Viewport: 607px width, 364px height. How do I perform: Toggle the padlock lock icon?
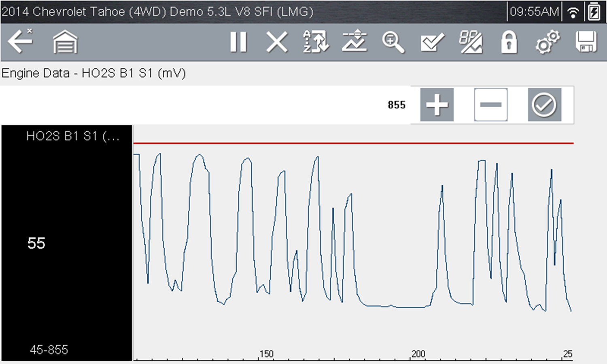click(x=509, y=42)
